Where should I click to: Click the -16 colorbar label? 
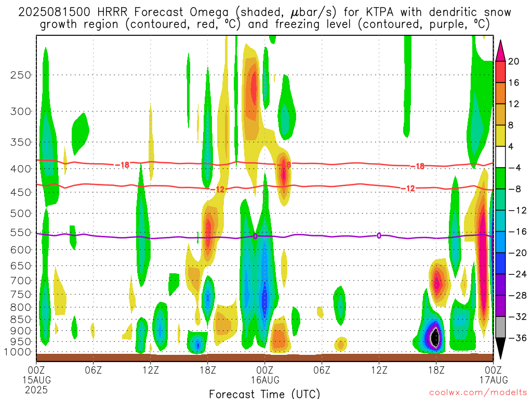click(517, 231)
